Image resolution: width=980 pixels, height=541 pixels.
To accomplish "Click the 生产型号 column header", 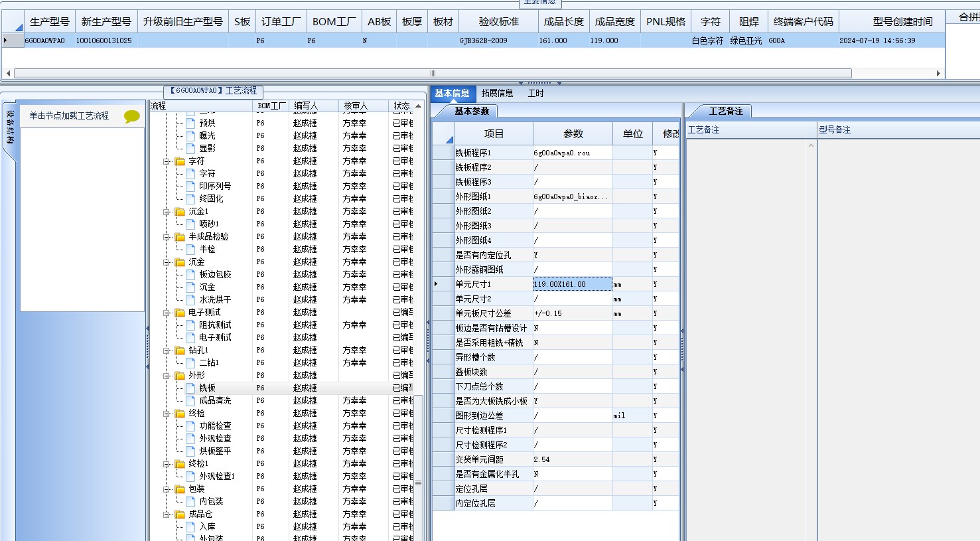I will click(50, 22).
